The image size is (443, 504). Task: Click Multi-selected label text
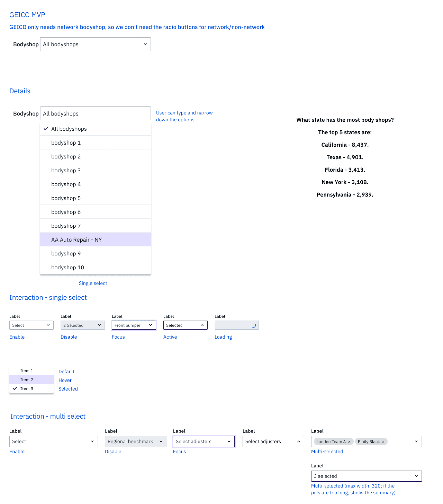pos(327,451)
